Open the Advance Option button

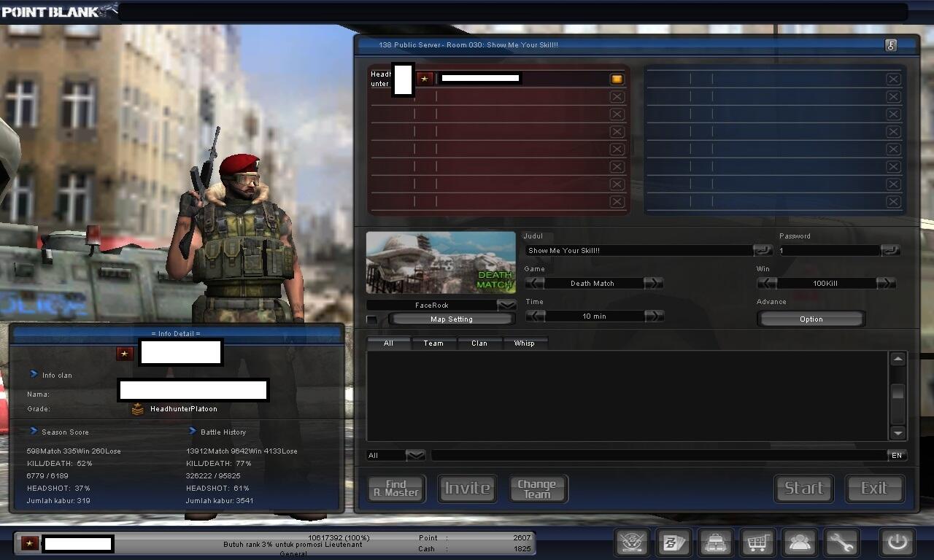pos(811,319)
